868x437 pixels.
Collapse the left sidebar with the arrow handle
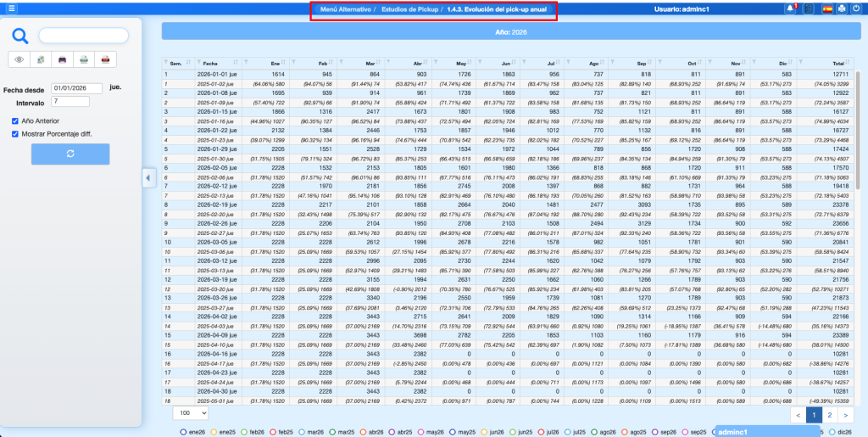point(149,177)
